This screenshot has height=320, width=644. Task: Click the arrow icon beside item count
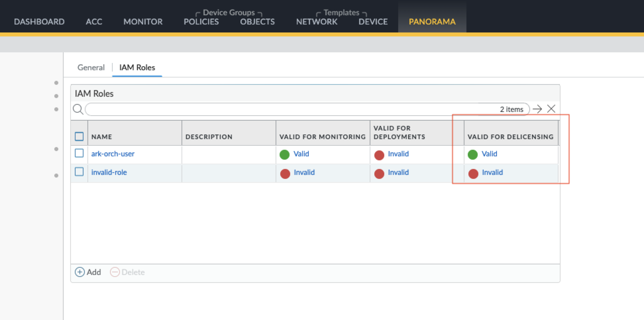537,109
